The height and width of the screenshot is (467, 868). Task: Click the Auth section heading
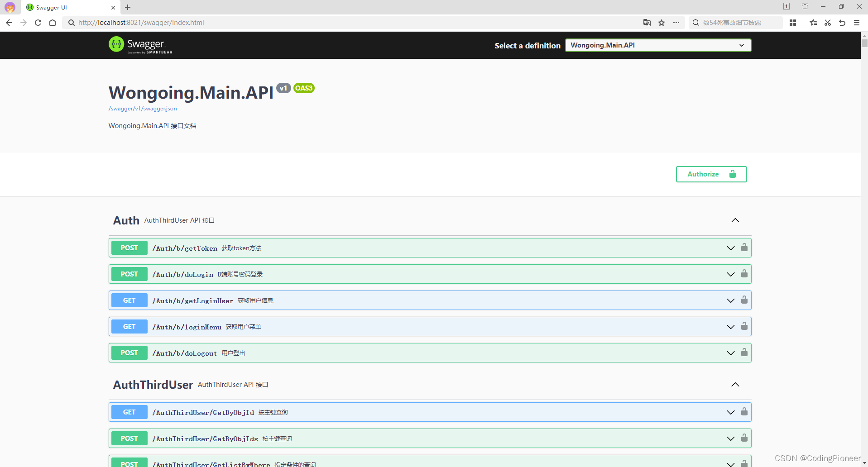(x=126, y=220)
